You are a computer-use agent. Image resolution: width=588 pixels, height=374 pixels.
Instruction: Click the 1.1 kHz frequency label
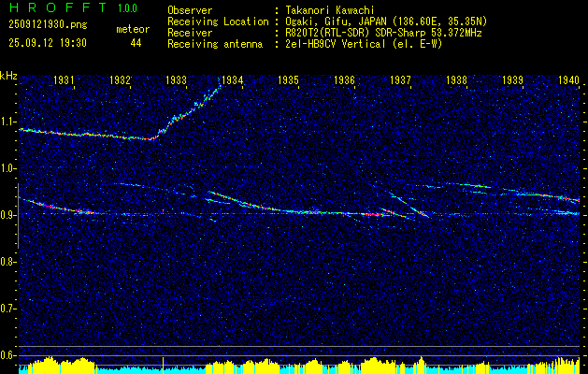(8, 122)
